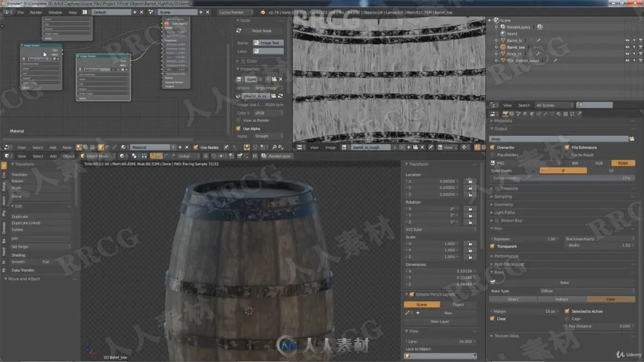This screenshot has height=362, width=644.
Task: Toggle the Overwrite checkbox
Action: pos(493,147)
